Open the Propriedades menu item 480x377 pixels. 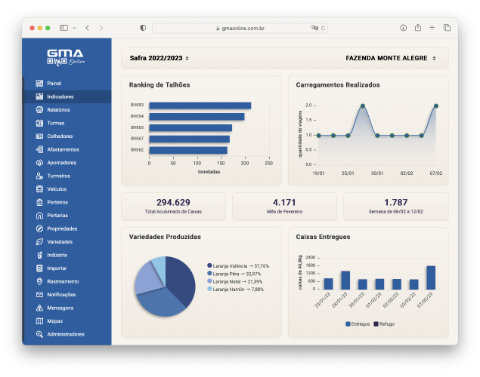point(62,229)
